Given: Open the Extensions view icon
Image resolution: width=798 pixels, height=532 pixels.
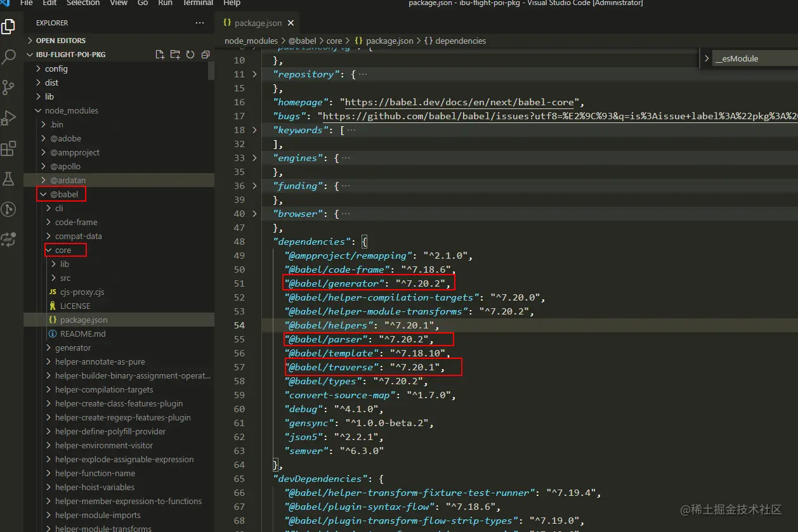Looking at the screenshot, I should pos(8,148).
